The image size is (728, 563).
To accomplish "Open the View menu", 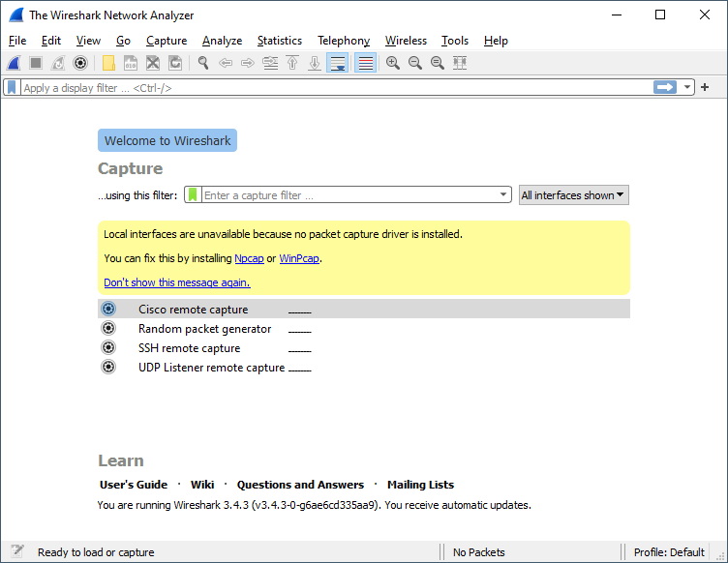I will coord(88,41).
